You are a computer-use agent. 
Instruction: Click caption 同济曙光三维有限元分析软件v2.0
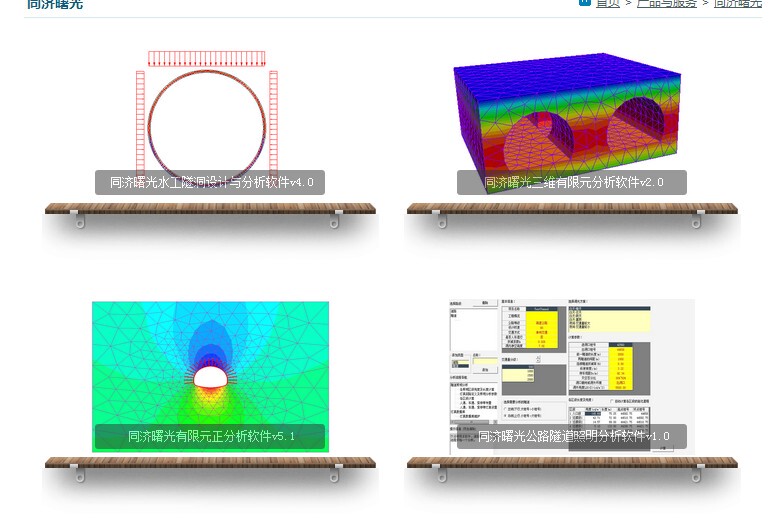point(572,183)
